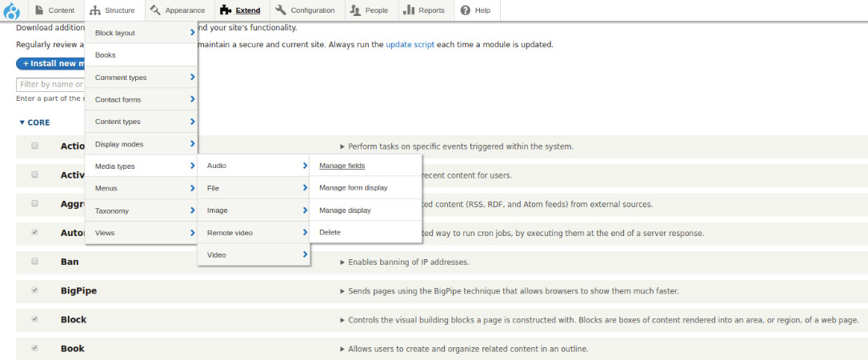The height and width of the screenshot is (360, 868).
Task: Toggle the Book module checkbox
Action: 35,348
